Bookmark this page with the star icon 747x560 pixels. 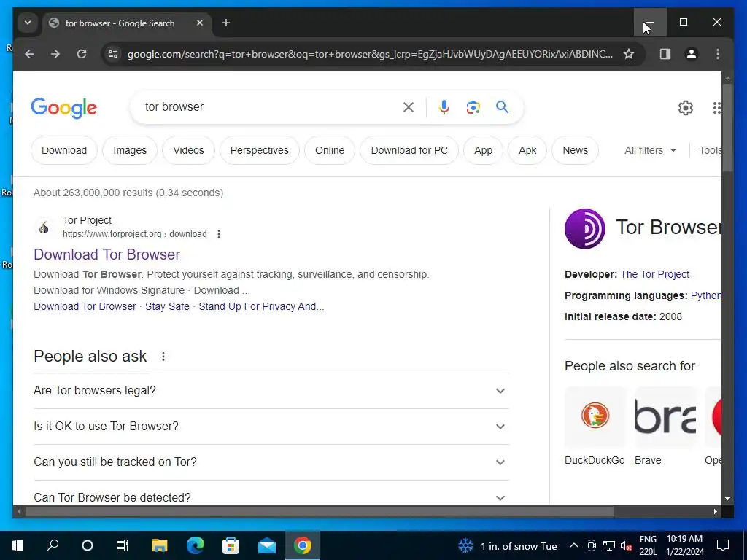(629, 54)
